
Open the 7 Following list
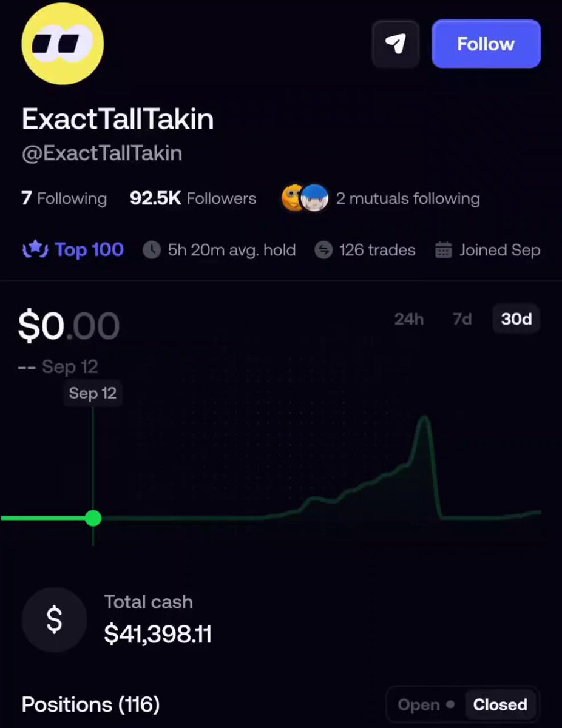coord(64,198)
